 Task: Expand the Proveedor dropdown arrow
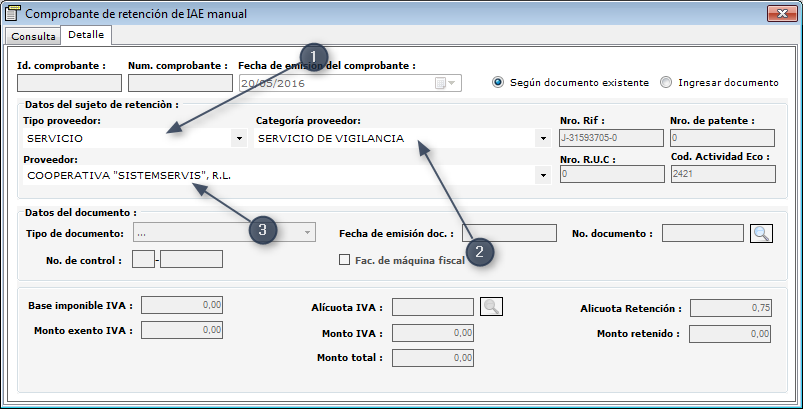click(543, 176)
